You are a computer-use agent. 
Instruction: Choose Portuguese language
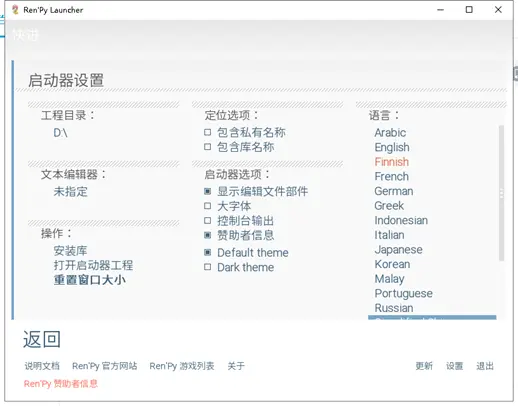pos(403,294)
